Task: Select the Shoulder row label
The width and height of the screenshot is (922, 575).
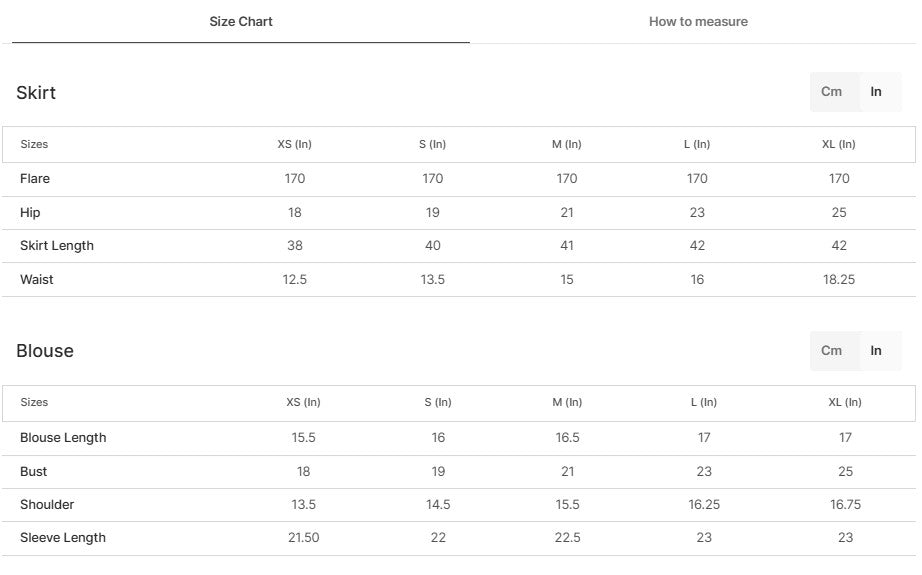Action: (x=47, y=505)
